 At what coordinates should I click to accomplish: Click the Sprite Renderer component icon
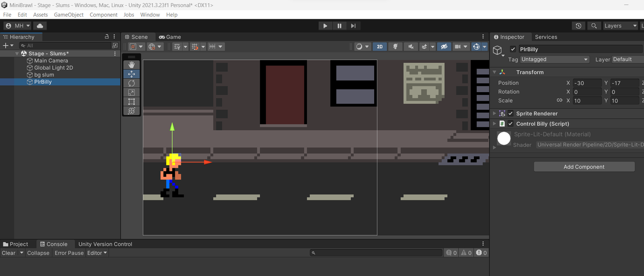coord(502,114)
